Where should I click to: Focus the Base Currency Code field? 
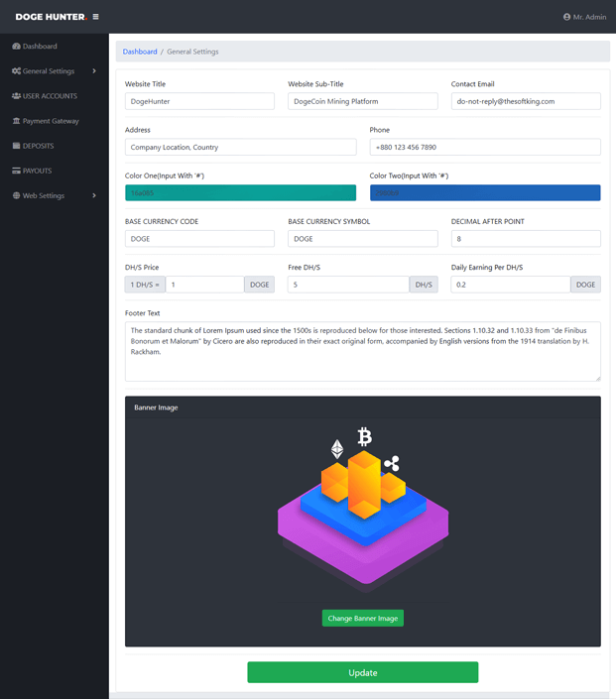coord(199,239)
